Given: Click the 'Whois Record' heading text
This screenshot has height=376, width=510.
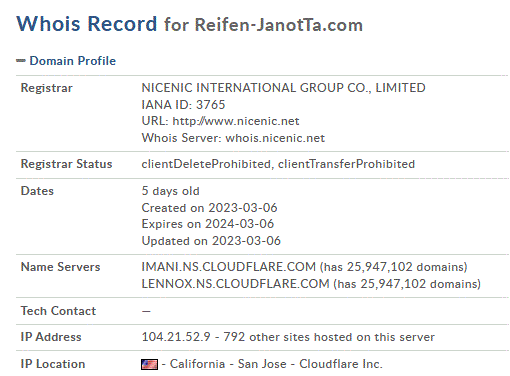Looking at the screenshot, I should tap(87, 24).
